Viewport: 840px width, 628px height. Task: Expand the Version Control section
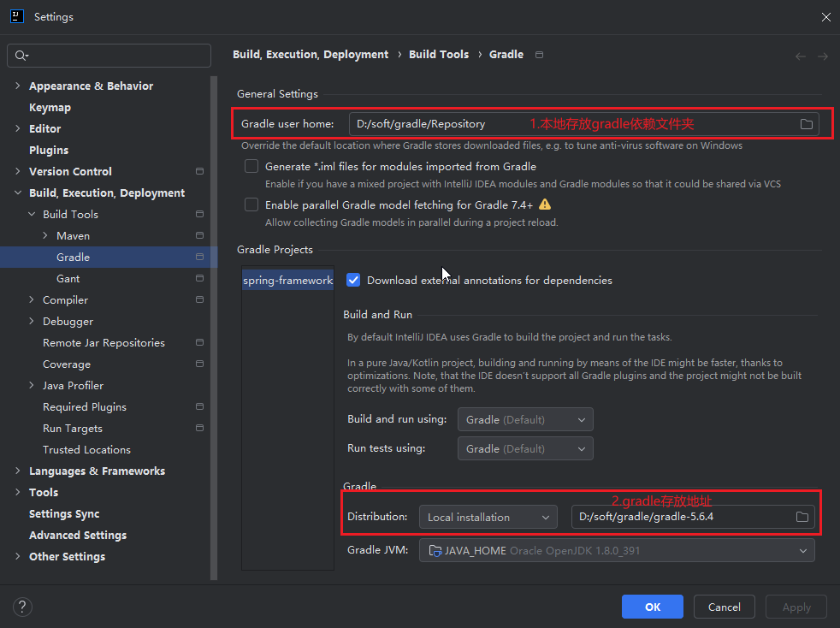click(x=18, y=171)
